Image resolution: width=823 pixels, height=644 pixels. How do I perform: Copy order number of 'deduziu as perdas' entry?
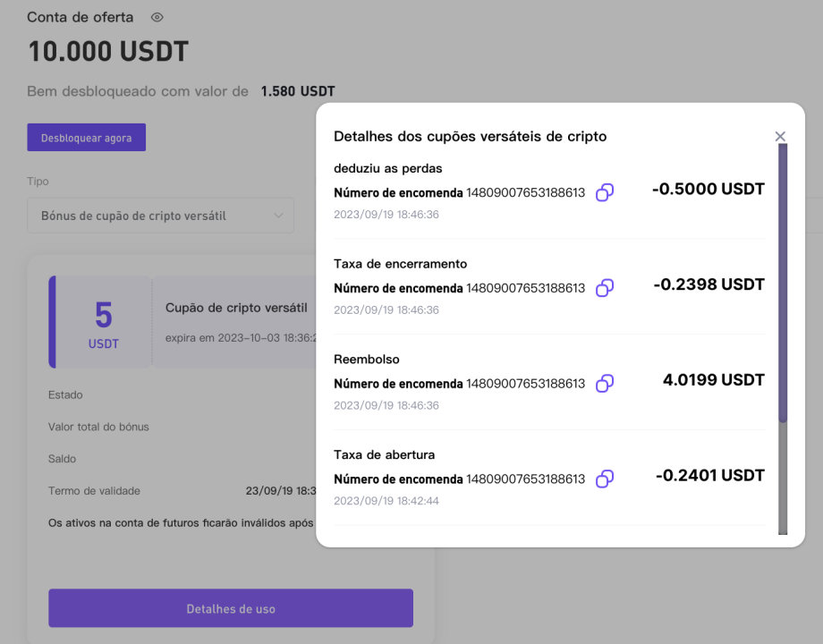pos(605,192)
